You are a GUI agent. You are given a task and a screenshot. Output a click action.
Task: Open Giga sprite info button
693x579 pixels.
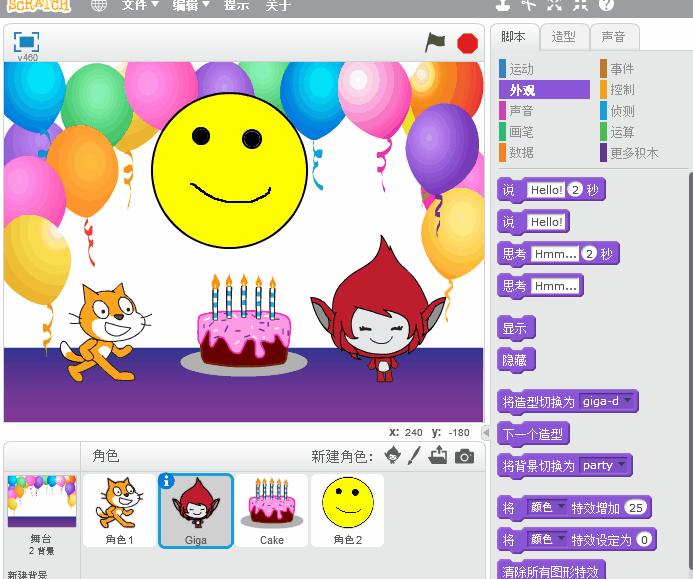pos(167,481)
